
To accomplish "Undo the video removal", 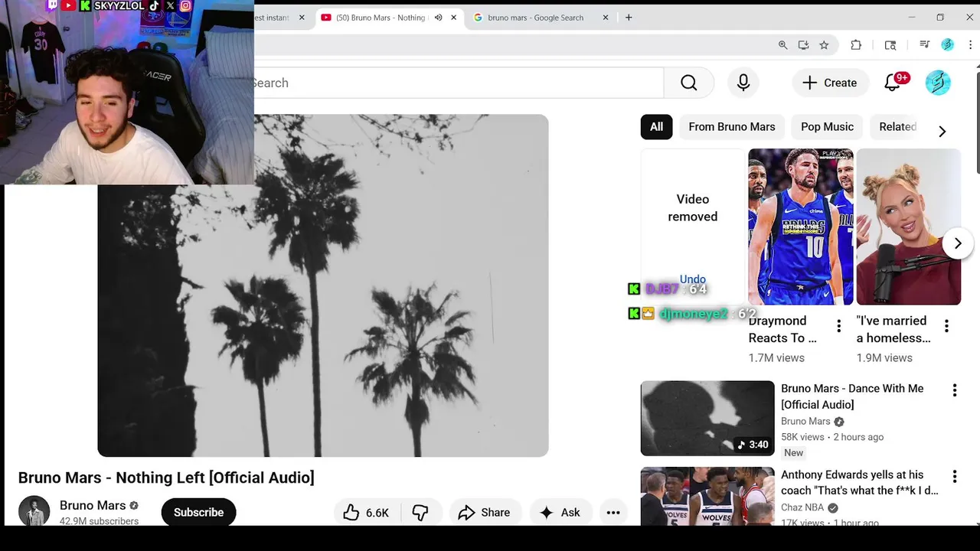I will (693, 279).
